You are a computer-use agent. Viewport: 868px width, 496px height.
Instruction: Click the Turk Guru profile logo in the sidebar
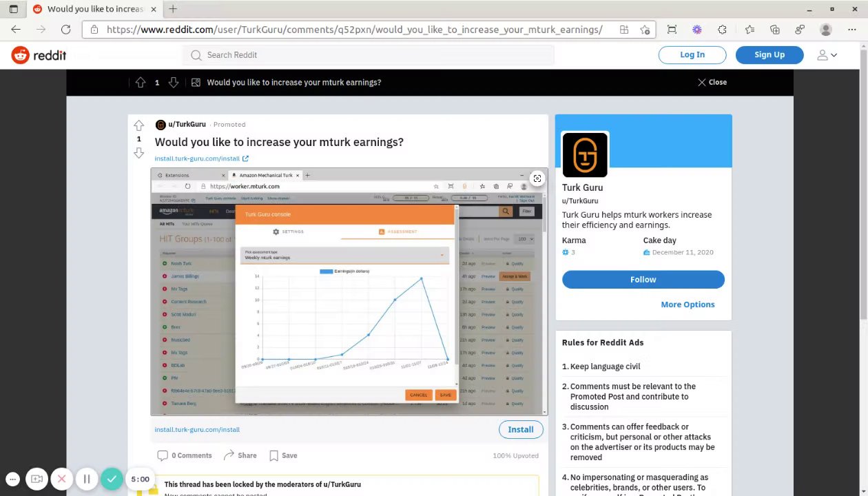click(x=585, y=155)
